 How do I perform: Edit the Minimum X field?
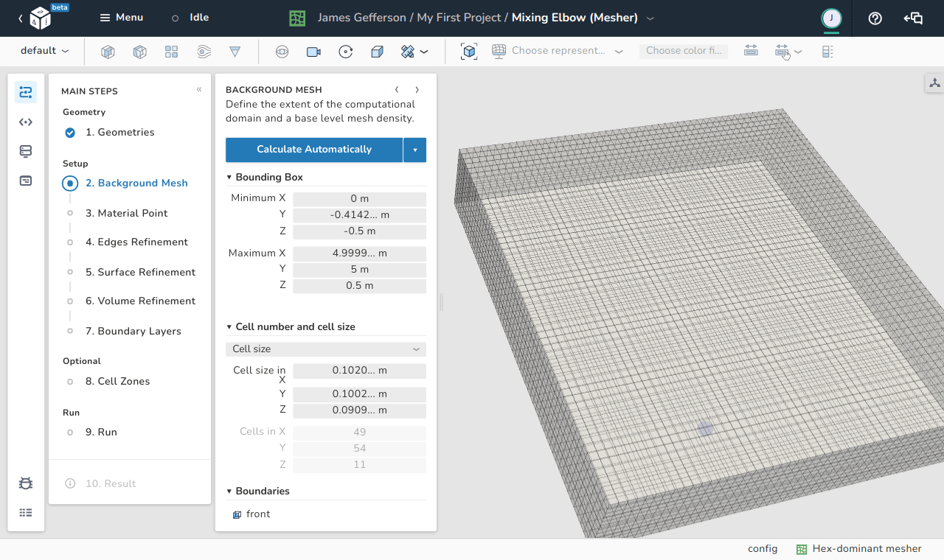click(x=359, y=199)
